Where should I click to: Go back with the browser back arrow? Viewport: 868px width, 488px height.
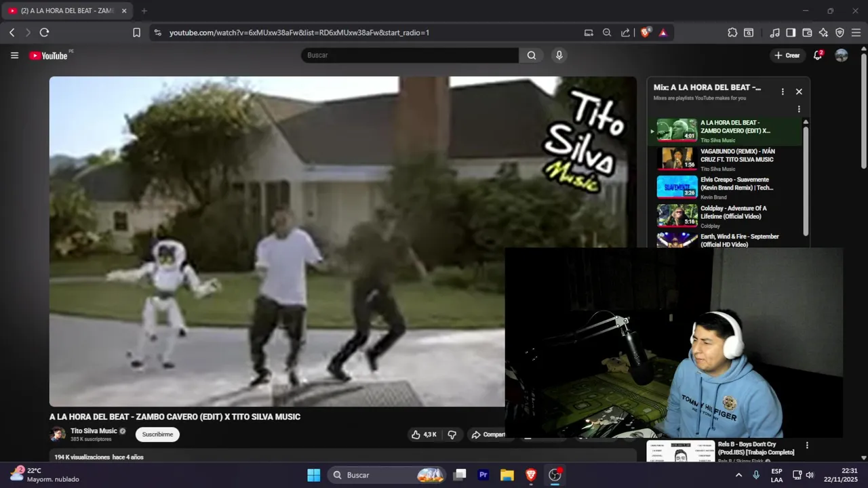tap(12, 33)
